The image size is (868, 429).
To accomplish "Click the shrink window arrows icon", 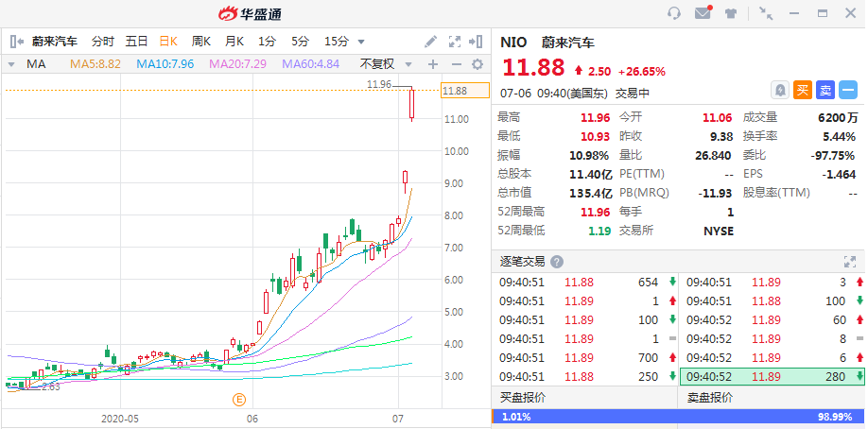I will coord(766,12).
